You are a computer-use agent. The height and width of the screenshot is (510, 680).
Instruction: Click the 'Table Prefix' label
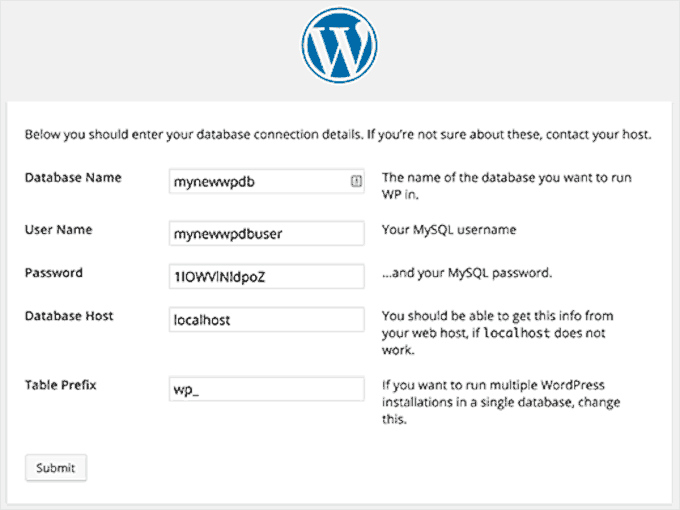point(61,385)
